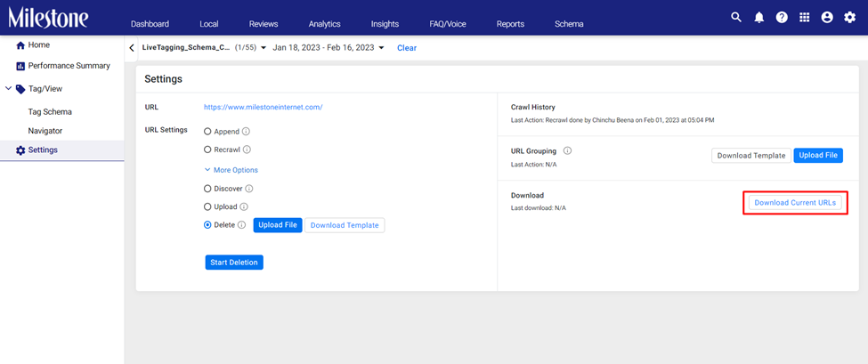The height and width of the screenshot is (364, 868).
Task: Click the Start Deletion button
Action: (234, 263)
